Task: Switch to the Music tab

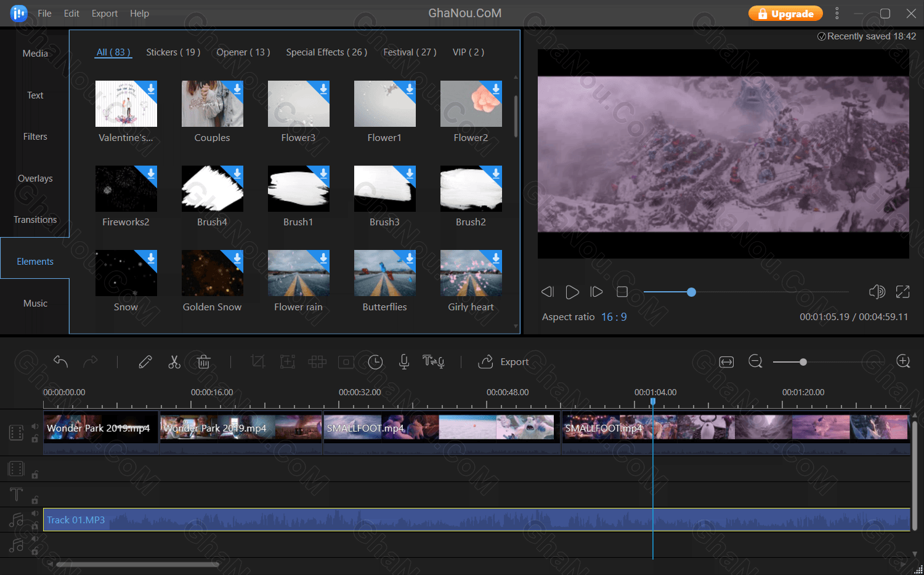Action: 35,304
